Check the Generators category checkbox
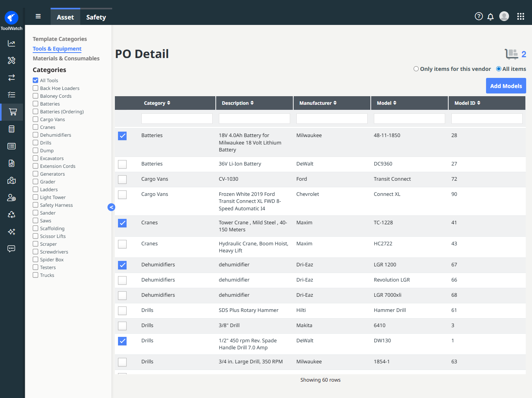 [x=35, y=174]
